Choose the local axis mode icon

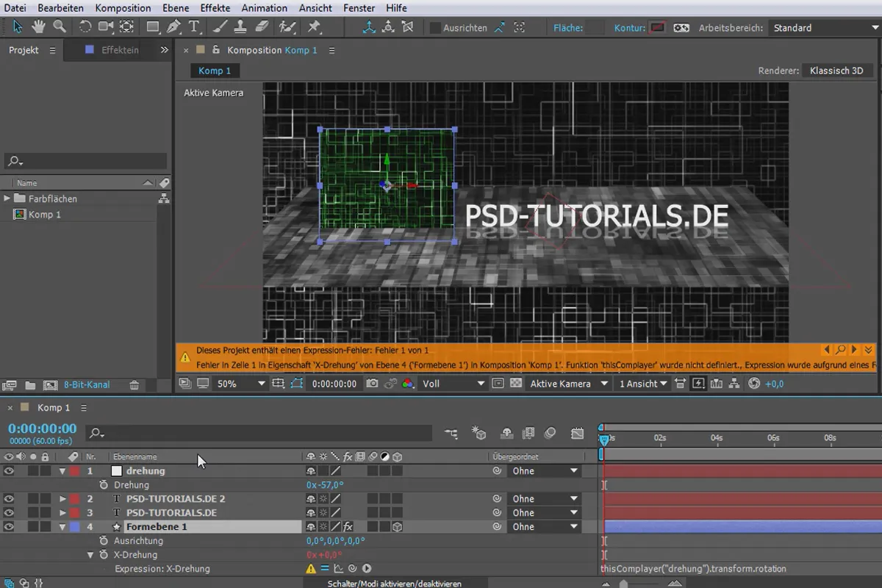click(x=369, y=27)
